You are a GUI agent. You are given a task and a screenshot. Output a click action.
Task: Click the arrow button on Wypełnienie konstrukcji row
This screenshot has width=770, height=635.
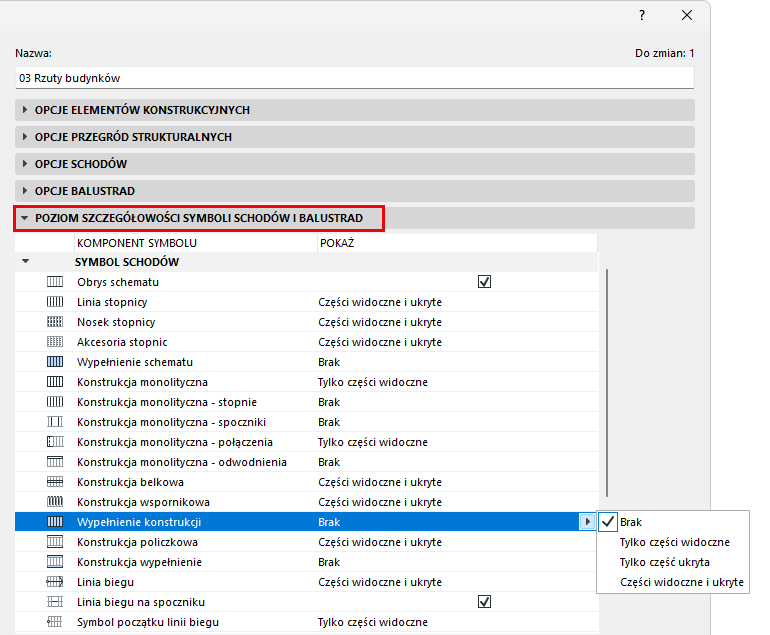coord(587,522)
